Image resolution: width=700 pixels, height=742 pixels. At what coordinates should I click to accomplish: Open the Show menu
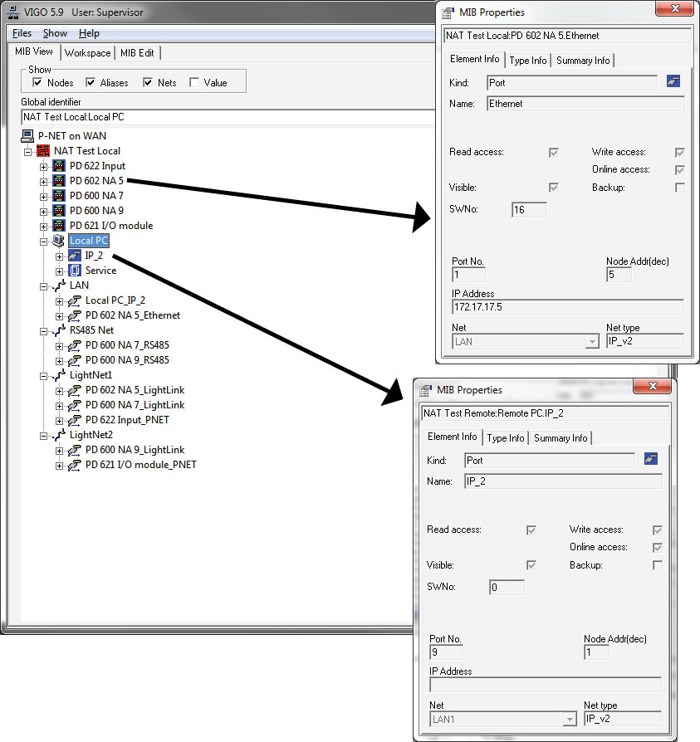(55, 33)
